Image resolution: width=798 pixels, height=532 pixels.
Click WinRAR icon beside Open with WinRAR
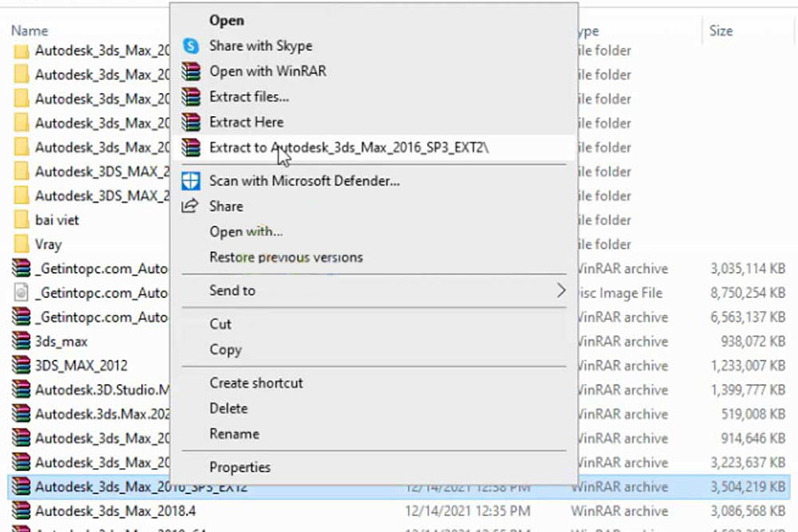[x=191, y=71]
